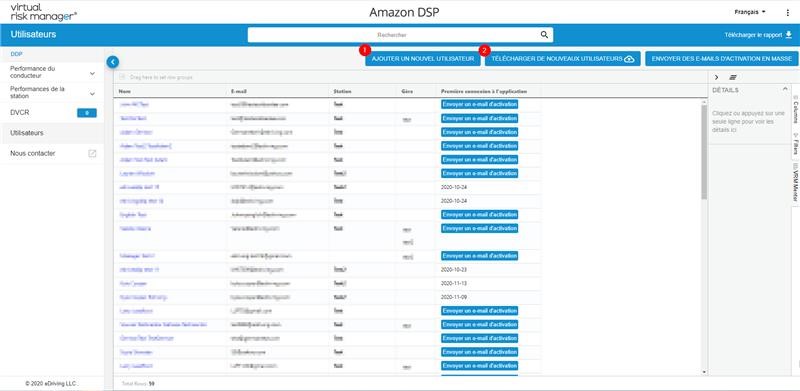
Task: Open the three-dot menu at top right
Action: coord(788,12)
